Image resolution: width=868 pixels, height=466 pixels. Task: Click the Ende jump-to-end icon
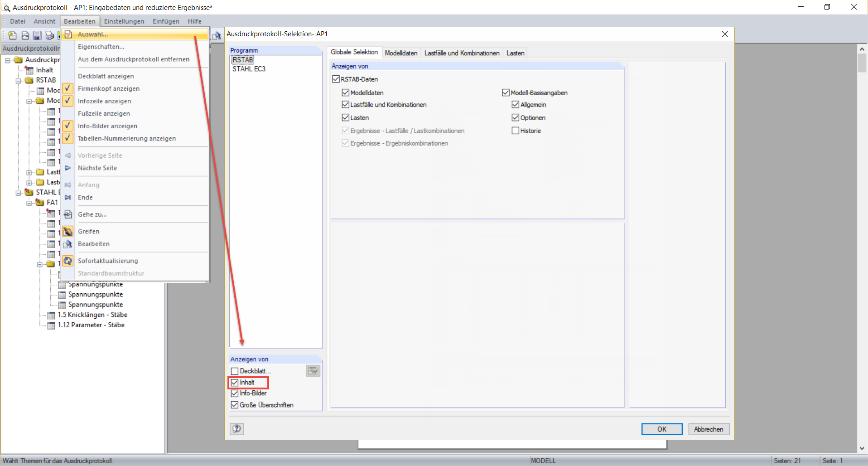tap(68, 197)
